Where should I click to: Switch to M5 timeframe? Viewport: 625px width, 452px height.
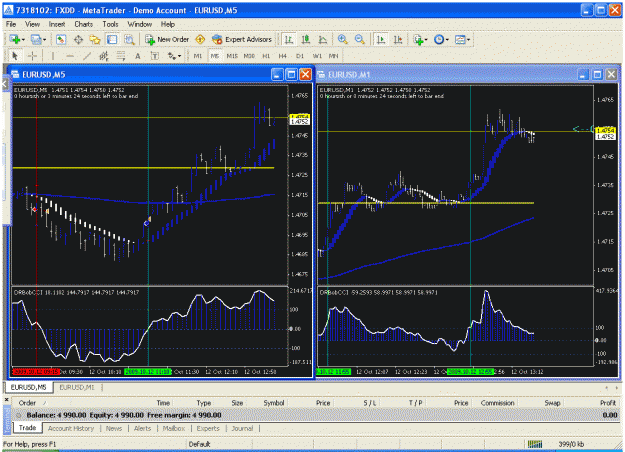[215, 56]
